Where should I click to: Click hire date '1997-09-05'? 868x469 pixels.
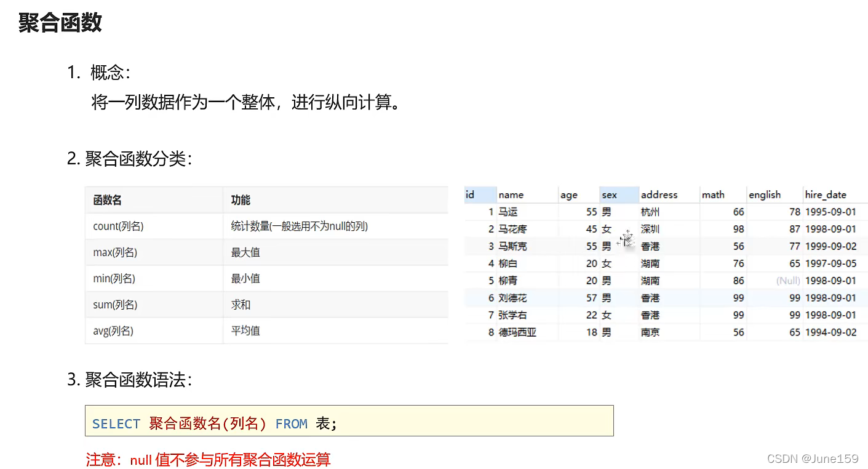point(830,263)
